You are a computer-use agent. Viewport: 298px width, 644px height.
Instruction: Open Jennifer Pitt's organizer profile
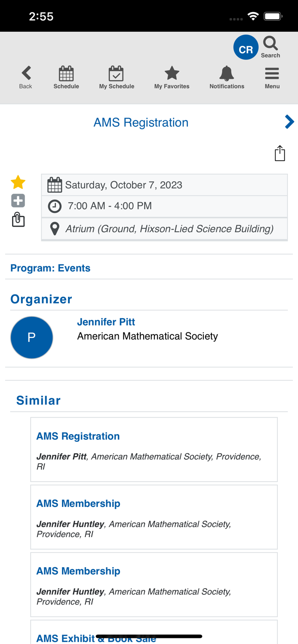point(106,322)
